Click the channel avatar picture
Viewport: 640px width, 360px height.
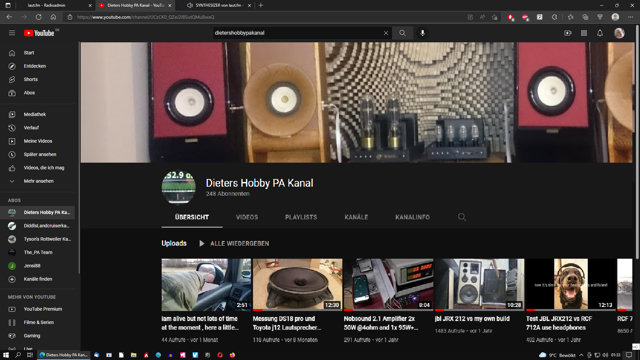pos(178,187)
